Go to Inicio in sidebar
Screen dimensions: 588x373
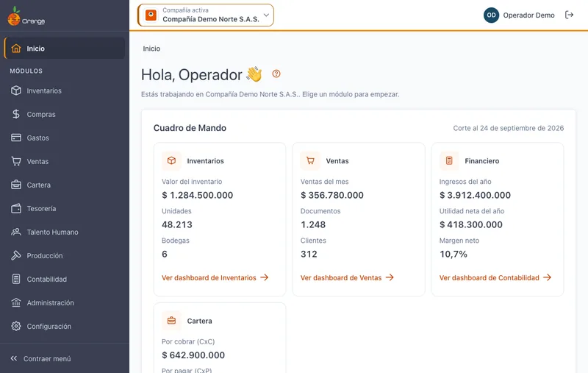click(65, 49)
